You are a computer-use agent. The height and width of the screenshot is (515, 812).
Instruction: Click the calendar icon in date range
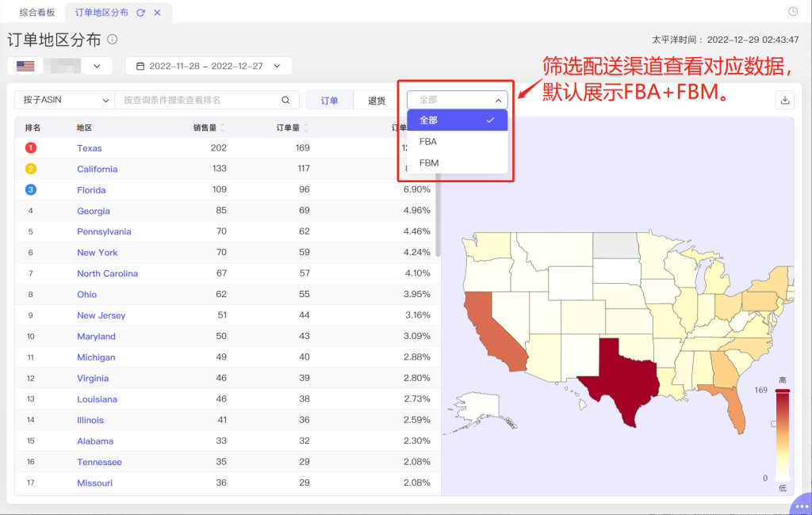pos(140,67)
